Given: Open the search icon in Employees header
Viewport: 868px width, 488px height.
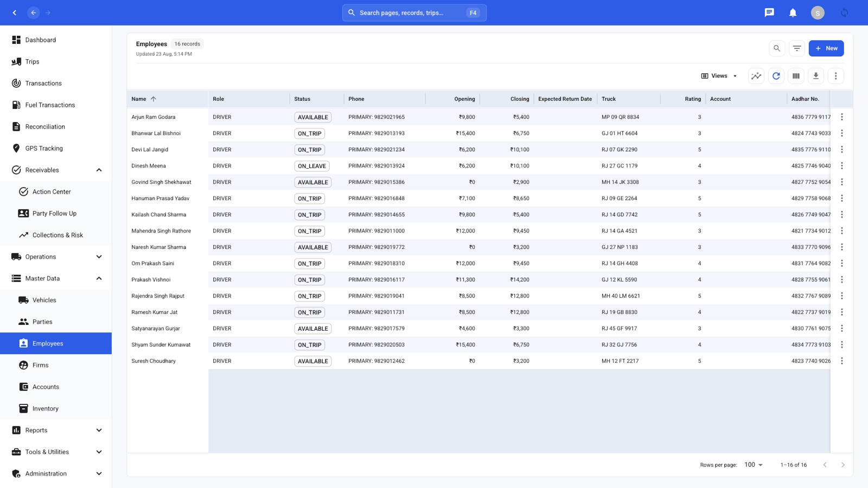Looking at the screenshot, I should click(x=777, y=48).
